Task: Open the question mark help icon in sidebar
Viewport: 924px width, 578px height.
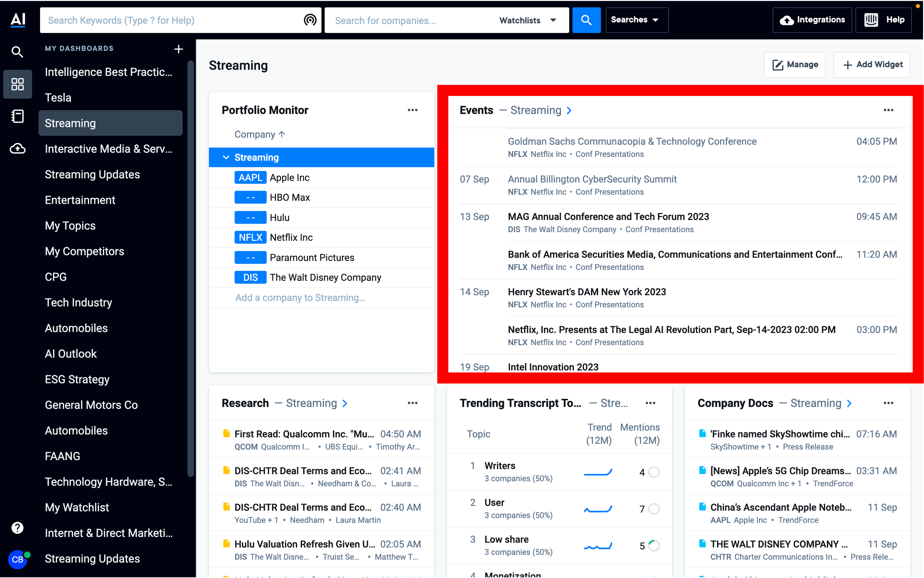Action: pyautogui.click(x=18, y=528)
